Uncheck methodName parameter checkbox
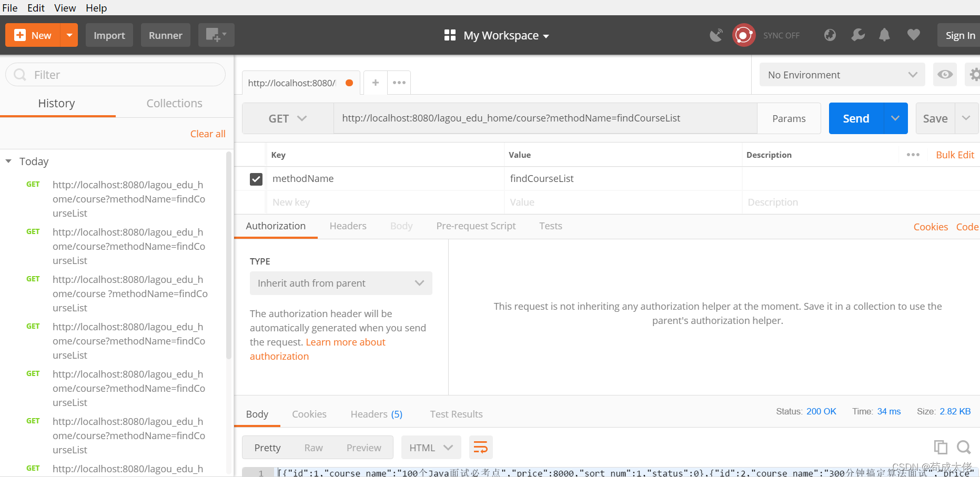 click(x=256, y=179)
